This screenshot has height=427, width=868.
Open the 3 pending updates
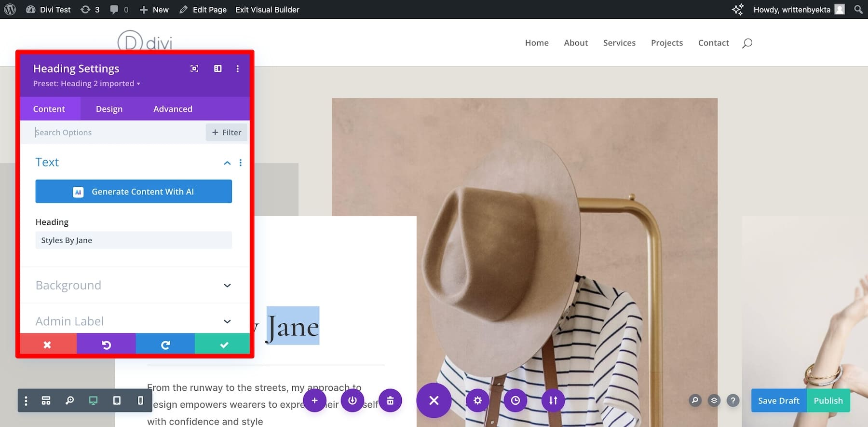90,9
